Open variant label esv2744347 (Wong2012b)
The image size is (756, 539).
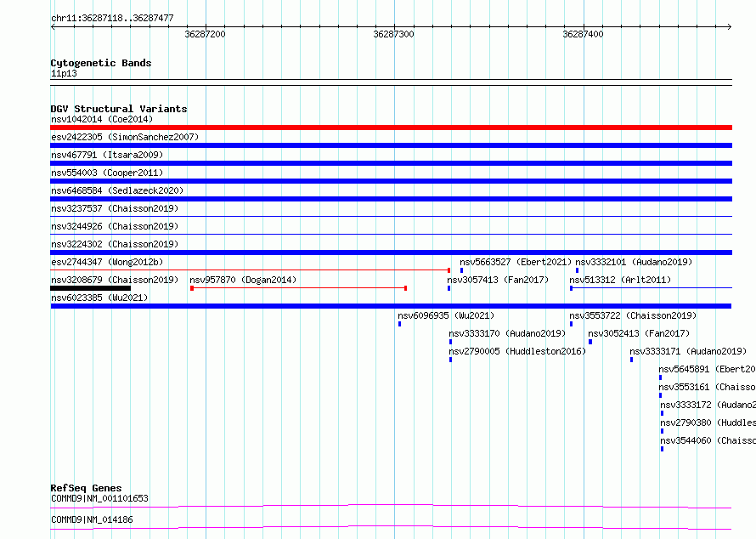107,262
